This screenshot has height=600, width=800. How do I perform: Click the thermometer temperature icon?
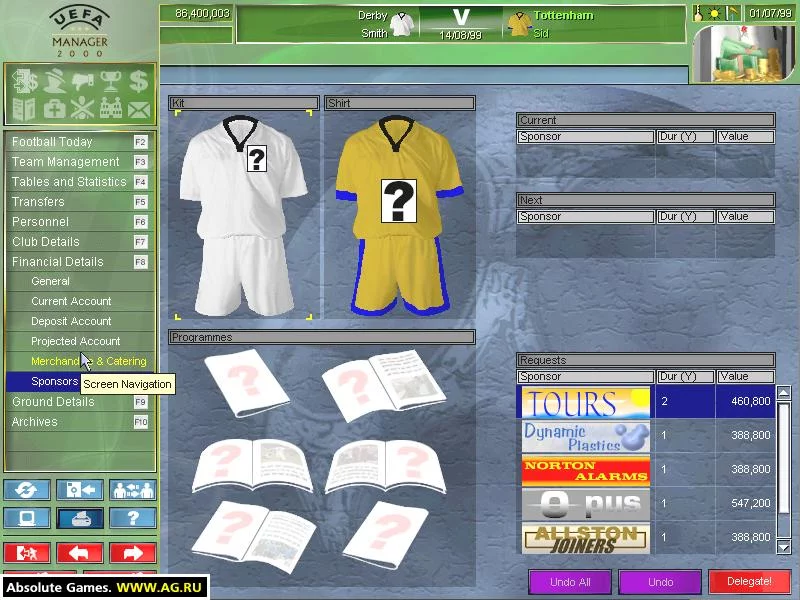click(698, 14)
